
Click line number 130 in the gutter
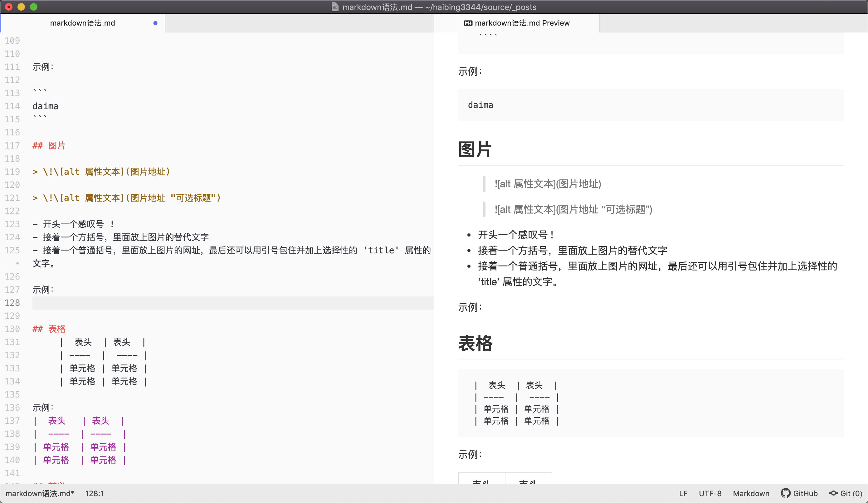[12, 329]
